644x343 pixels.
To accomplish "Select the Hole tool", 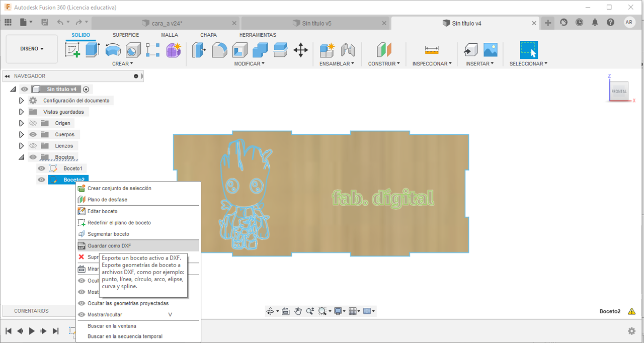I will pos(133,50).
